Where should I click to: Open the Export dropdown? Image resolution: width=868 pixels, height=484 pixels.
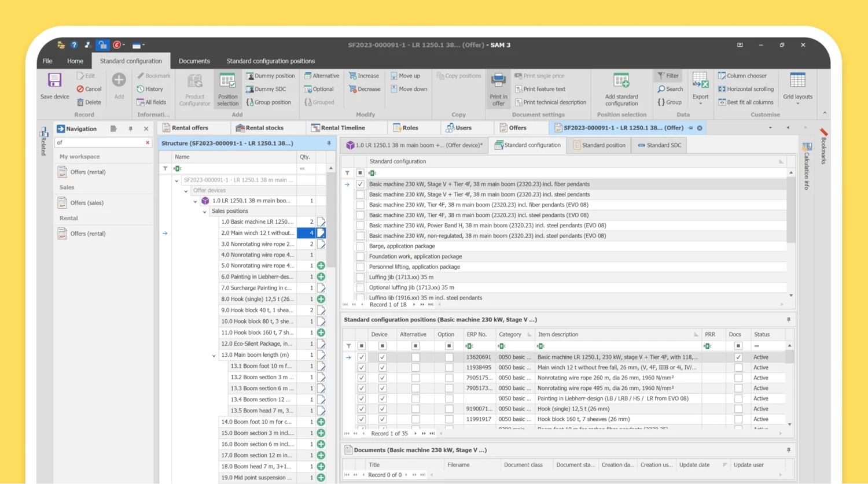[x=700, y=103]
